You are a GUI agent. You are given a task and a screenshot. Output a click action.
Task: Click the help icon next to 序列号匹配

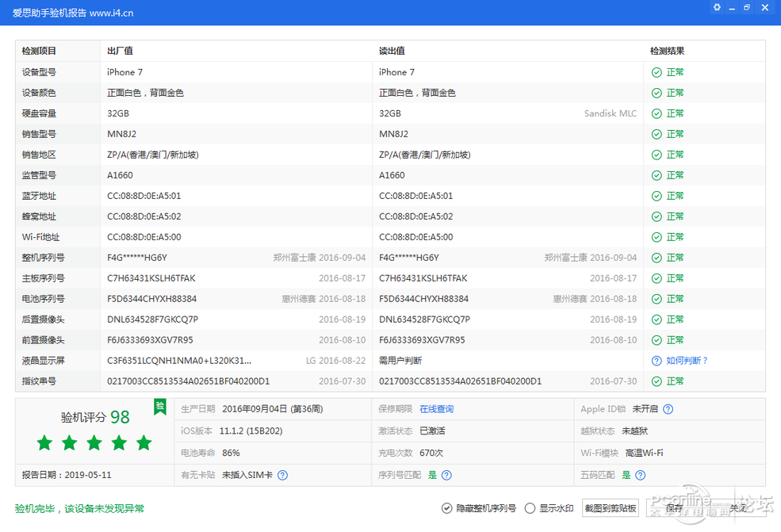tap(446, 475)
